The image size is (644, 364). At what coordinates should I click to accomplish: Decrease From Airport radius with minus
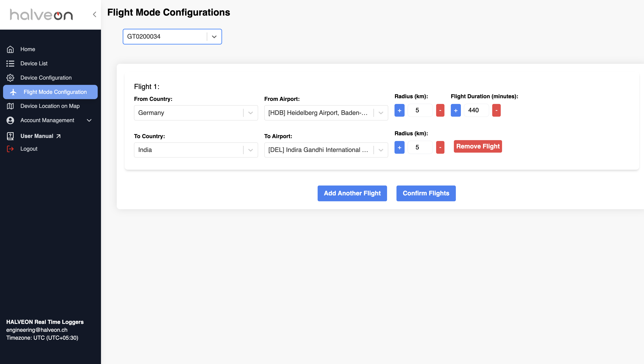pos(440,110)
